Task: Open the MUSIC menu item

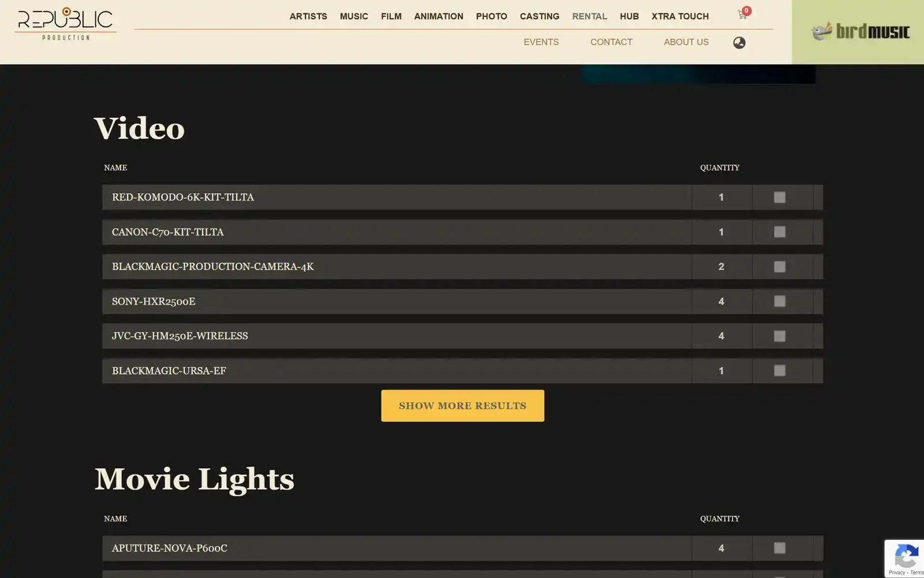Action: [x=354, y=16]
